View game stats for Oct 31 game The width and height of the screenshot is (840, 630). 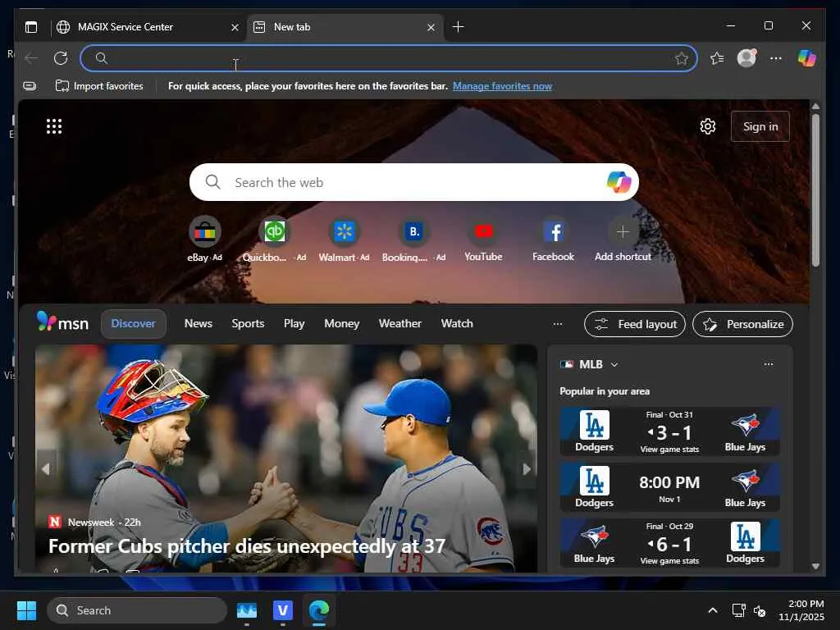(669, 449)
